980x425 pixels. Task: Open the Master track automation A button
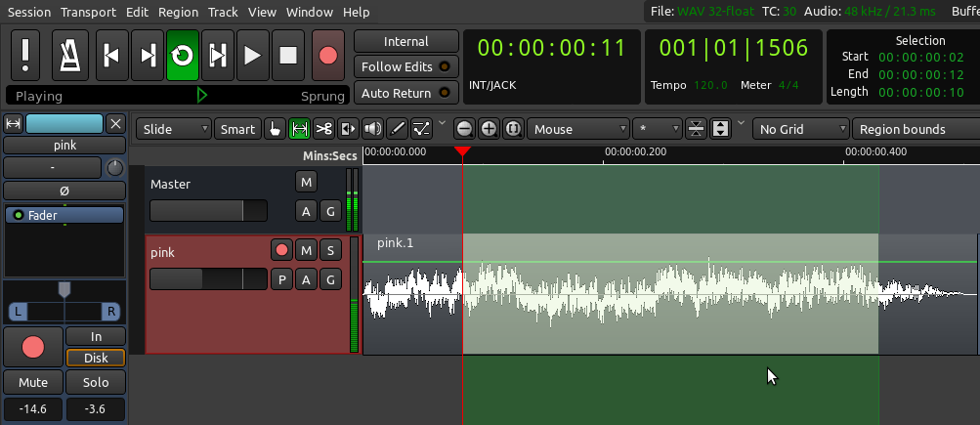point(306,211)
